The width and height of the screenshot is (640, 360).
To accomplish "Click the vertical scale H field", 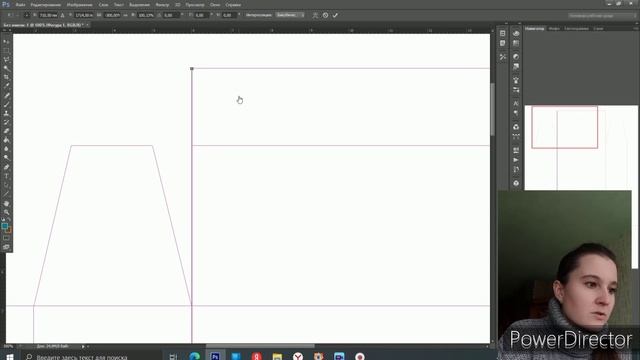I will point(146,15).
